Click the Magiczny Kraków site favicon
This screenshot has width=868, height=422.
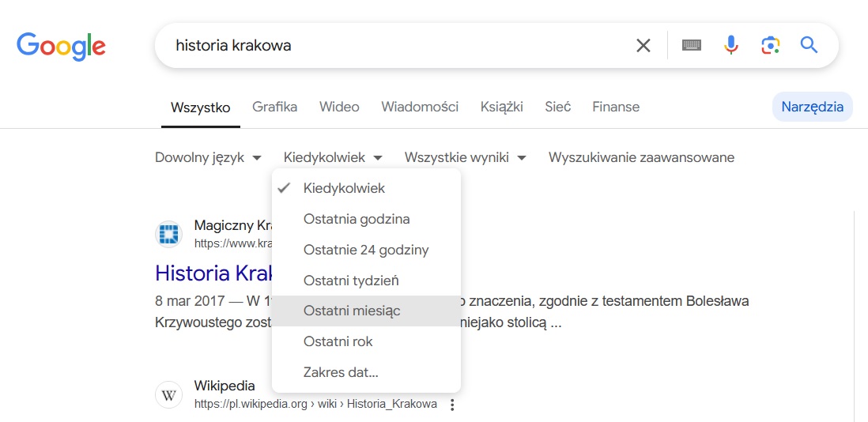(168, 235)
